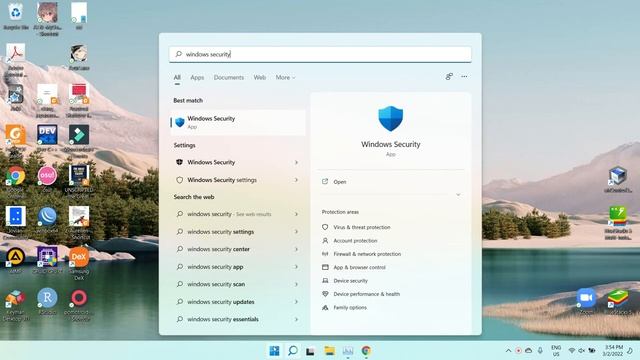Click the taskbar Search magnifier icon
This screenshot has width=640, height=360.
293,351
